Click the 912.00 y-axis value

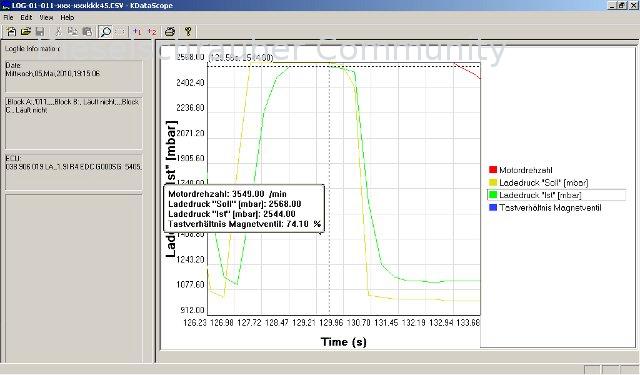pos(192,310)
